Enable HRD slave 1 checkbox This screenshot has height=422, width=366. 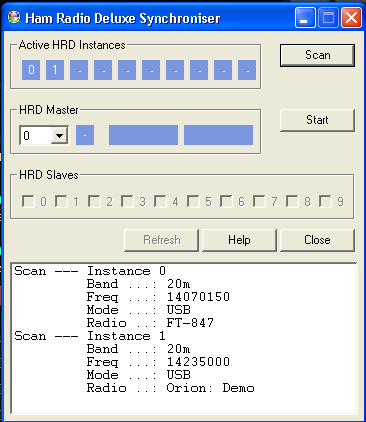coord(61,201)
